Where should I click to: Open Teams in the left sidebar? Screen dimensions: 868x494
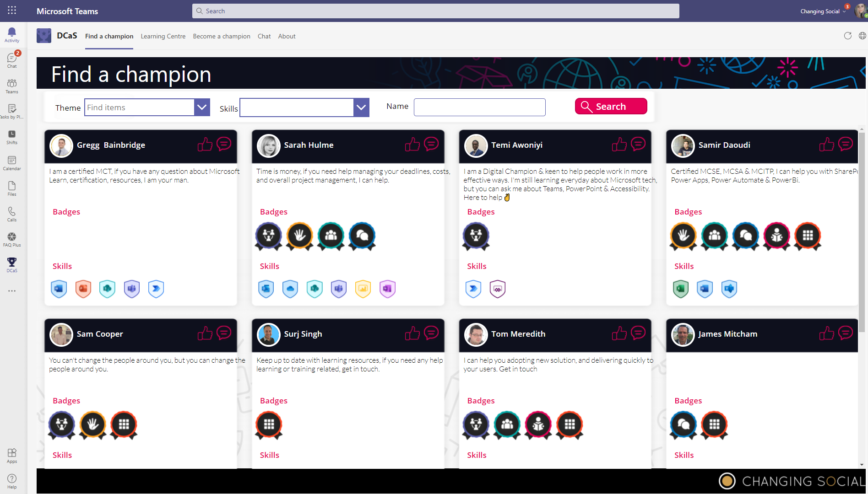point(12,86)
